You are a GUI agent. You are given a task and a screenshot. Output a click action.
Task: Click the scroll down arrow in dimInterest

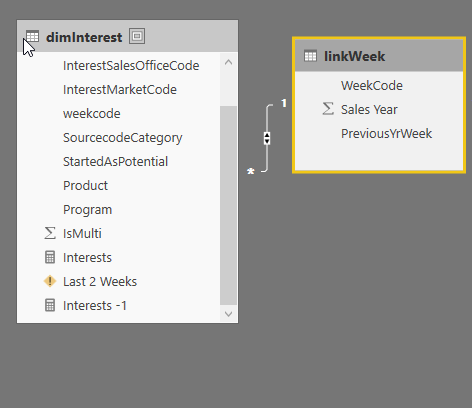228,314
